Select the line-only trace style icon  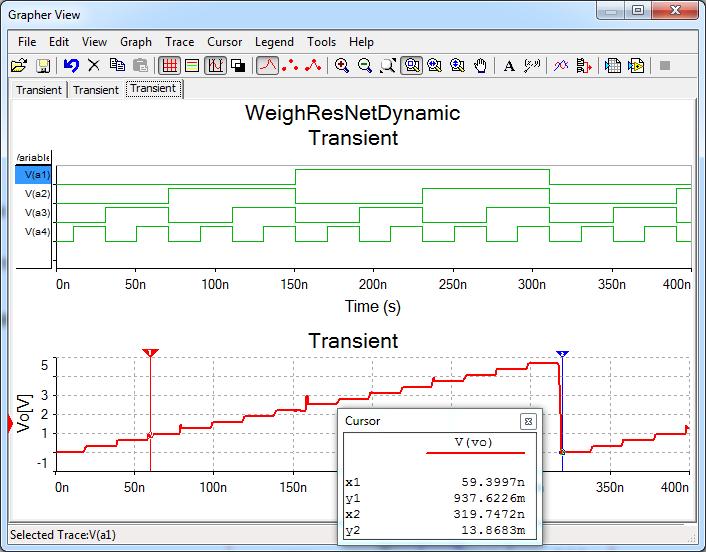point(267,66)
